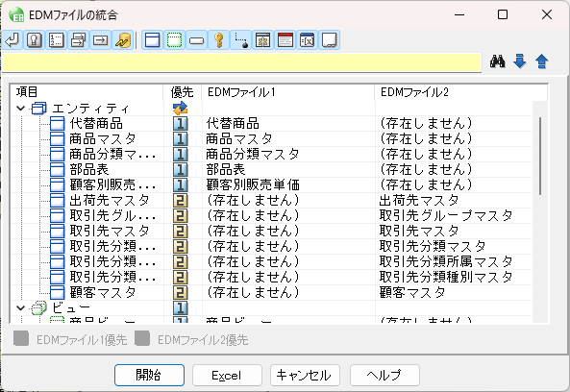Click the blue down-arrow find next icon
570x392 pixels.
click(520, 61)
